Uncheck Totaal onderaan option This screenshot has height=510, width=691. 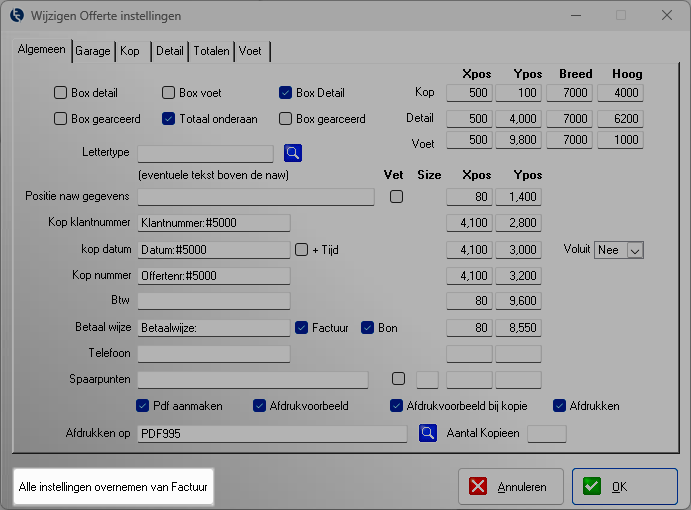click(x=169, y=119)
